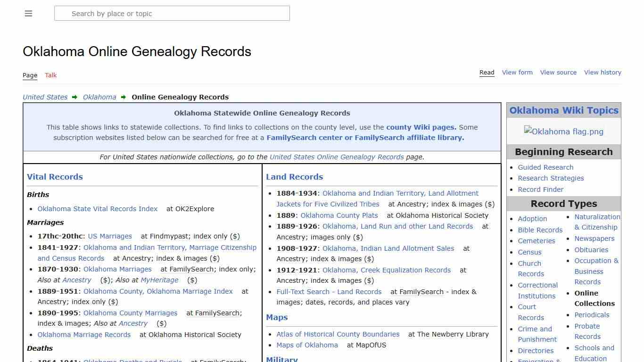Open the Oklahoma breadcrumb link

tap(99, 97)
